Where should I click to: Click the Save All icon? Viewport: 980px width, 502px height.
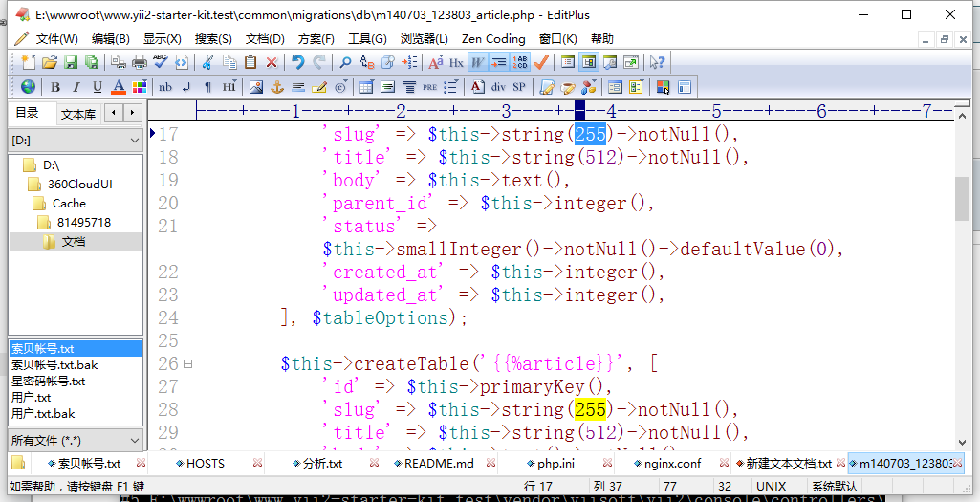pyautogui.click(x=92, y=62)
